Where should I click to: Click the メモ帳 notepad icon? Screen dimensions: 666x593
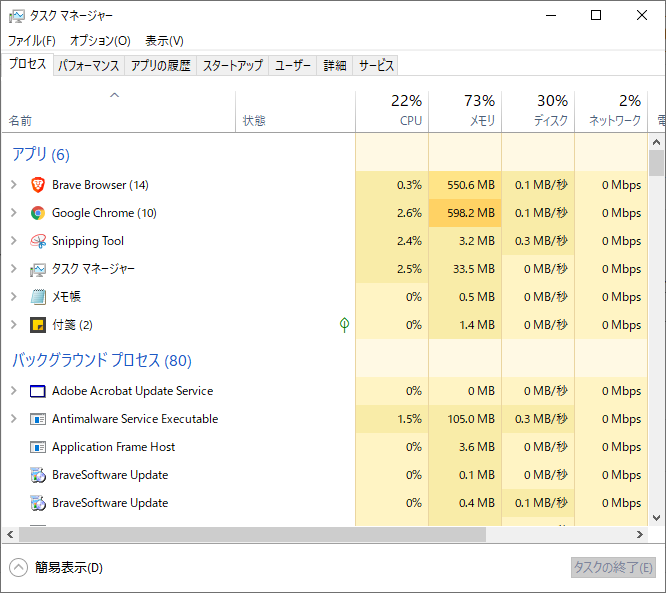tap(38, 297)
